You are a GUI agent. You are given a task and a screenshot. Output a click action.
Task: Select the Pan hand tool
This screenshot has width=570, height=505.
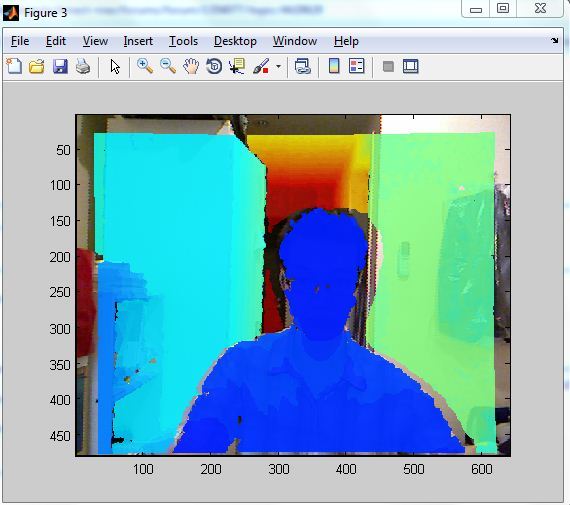(x=191, y=67)
